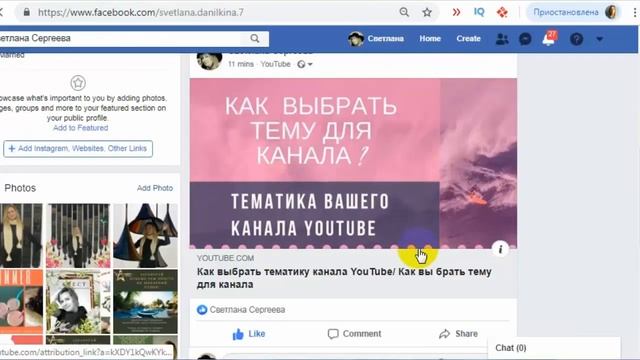Open Messenger icon in Facebook header

525,39
